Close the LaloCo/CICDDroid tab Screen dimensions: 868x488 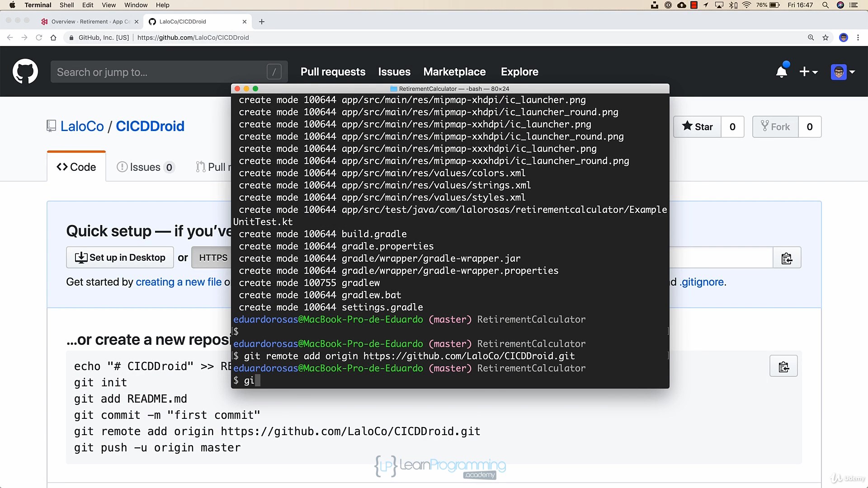pyautogui.click(x=245, y=22)
